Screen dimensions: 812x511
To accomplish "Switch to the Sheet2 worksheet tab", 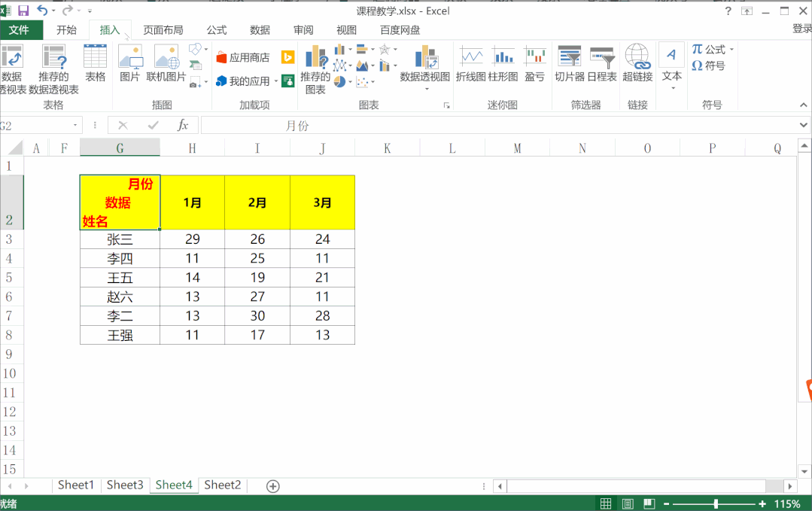I will click(x=223, y=485).
